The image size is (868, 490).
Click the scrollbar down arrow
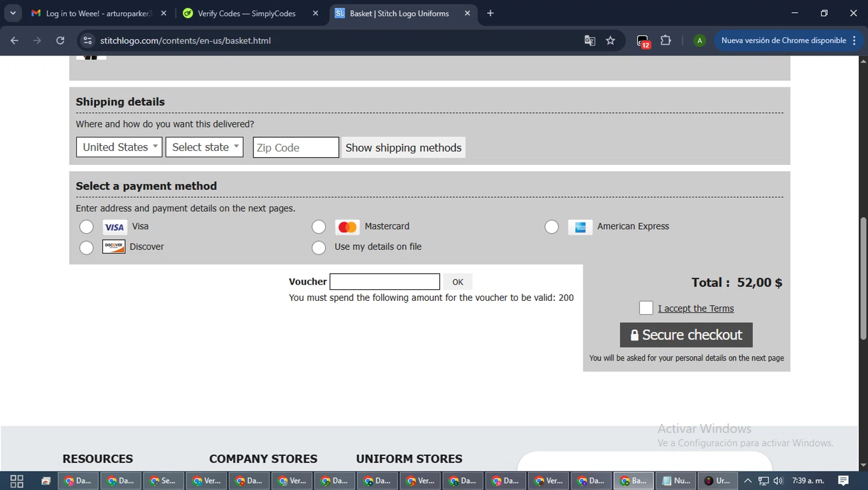click(863, 465)
